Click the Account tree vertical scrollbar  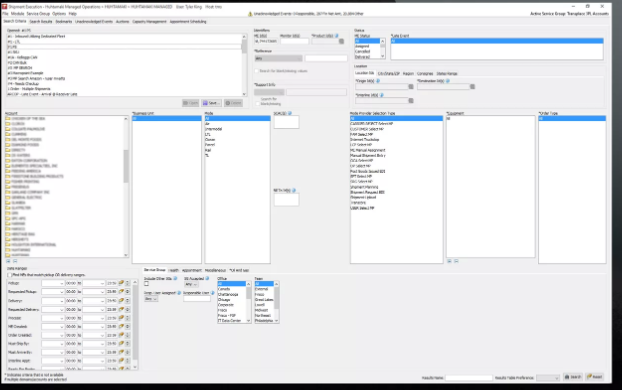[x=126, y=186]
